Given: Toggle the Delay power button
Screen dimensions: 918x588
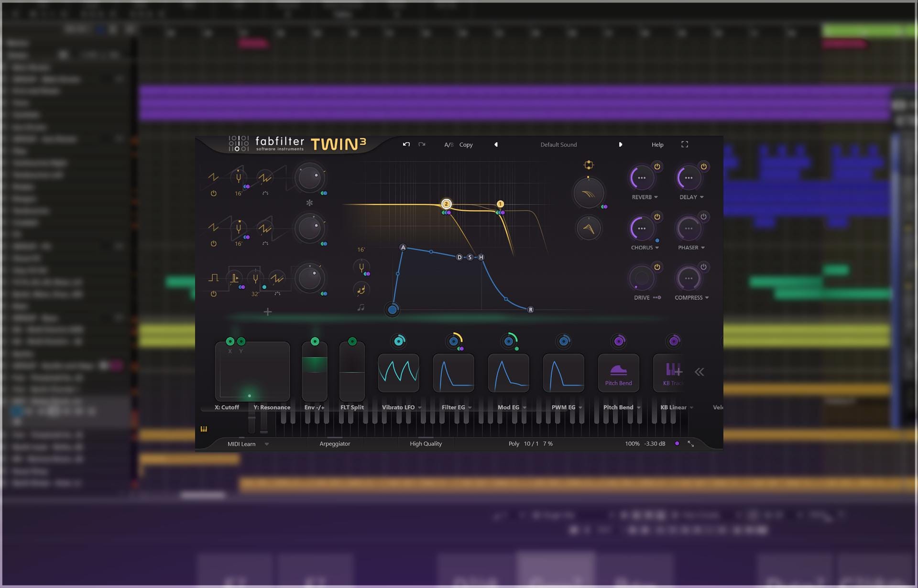Looking at the screenshot, I should 703,166.
